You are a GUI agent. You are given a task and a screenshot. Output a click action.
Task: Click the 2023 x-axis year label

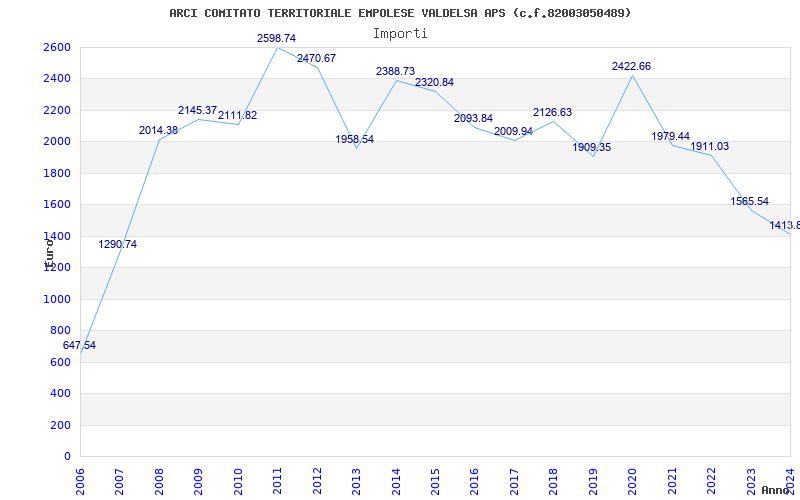[752, 481]
